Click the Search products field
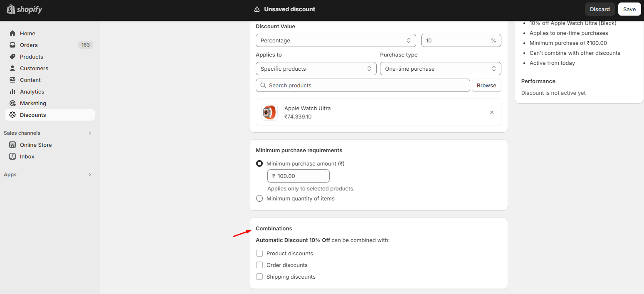 point(363,85)
